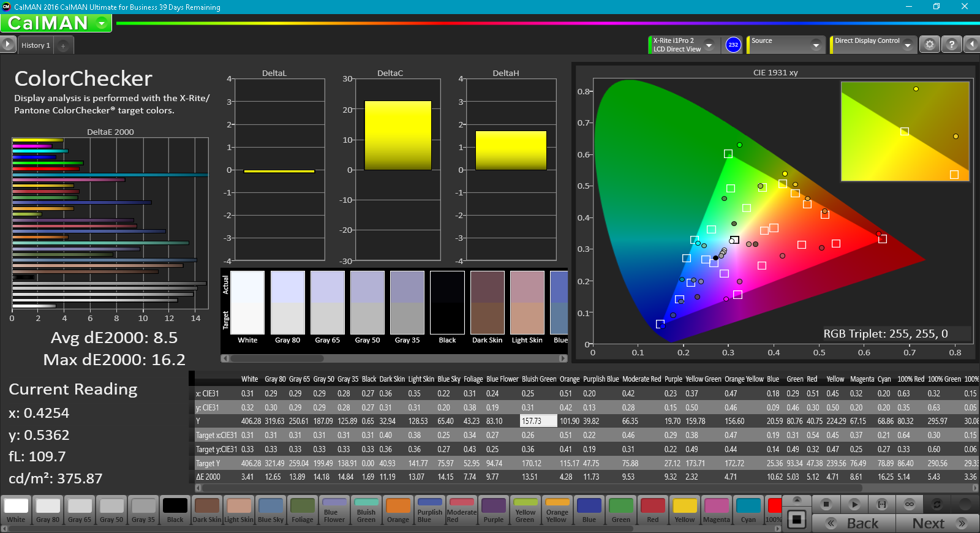Select the Moderate Red patch button

(462, 510)
